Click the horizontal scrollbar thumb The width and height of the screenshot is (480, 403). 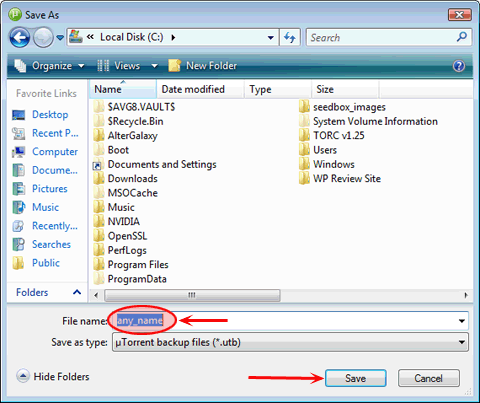(192, 295)
